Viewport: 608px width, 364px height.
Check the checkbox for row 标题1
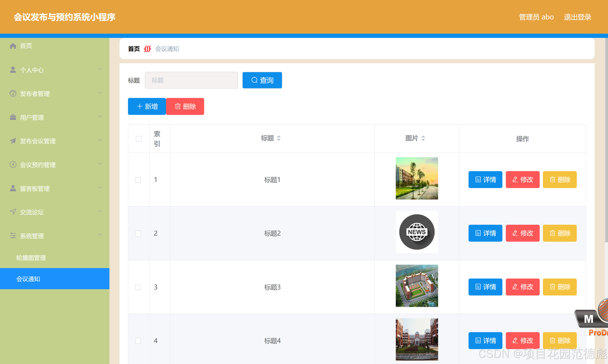(x=138, y=180)
